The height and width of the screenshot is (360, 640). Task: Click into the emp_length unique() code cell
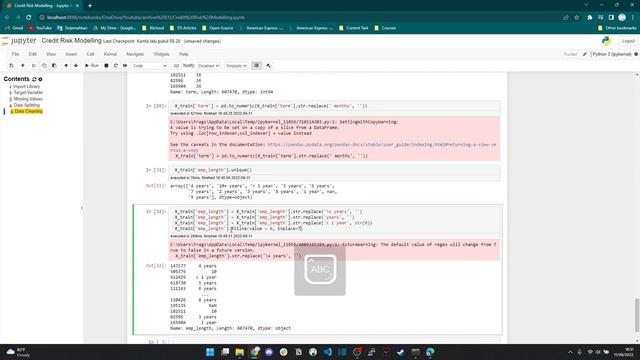(334, 170)
